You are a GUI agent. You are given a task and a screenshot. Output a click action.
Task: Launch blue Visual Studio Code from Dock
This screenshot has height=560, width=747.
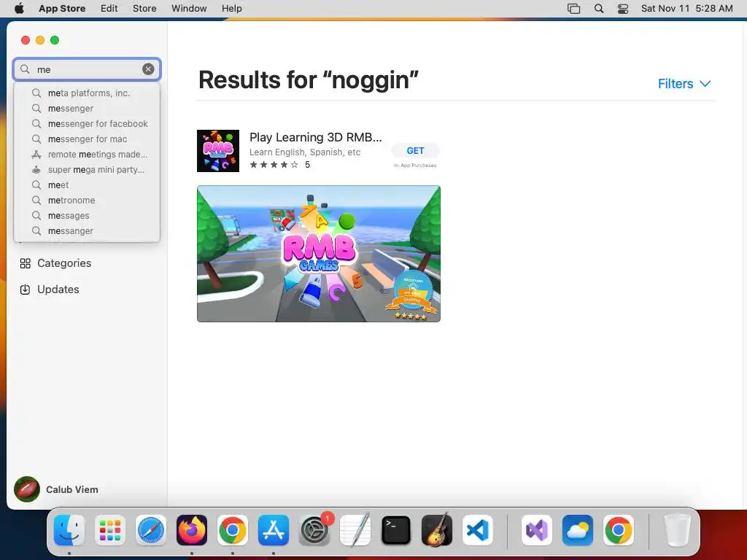[x=478, y=530]
